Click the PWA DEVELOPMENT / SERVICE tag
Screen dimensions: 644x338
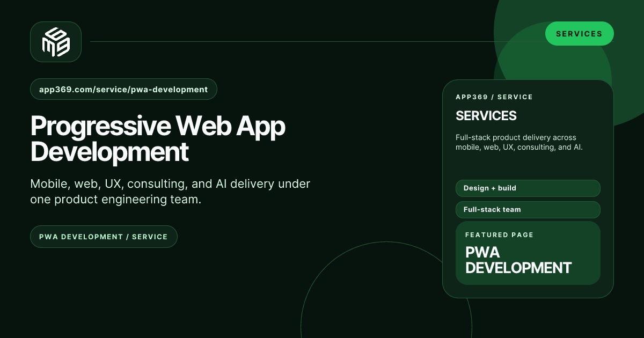tap(104, 237)
